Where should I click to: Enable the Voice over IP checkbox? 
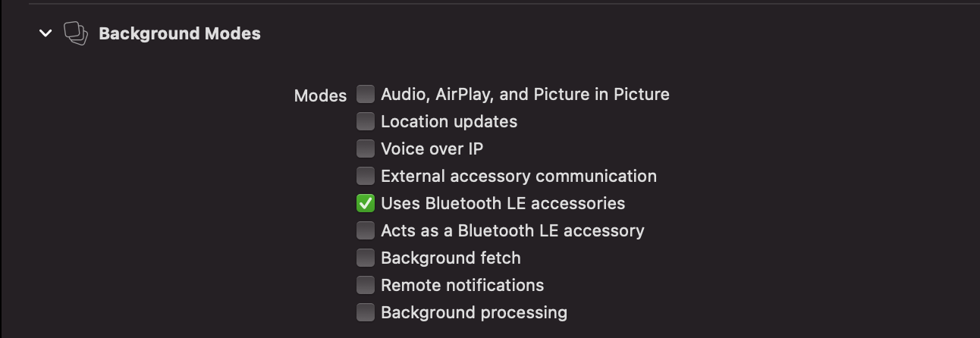pyautogui.click(x=366, y=149)
